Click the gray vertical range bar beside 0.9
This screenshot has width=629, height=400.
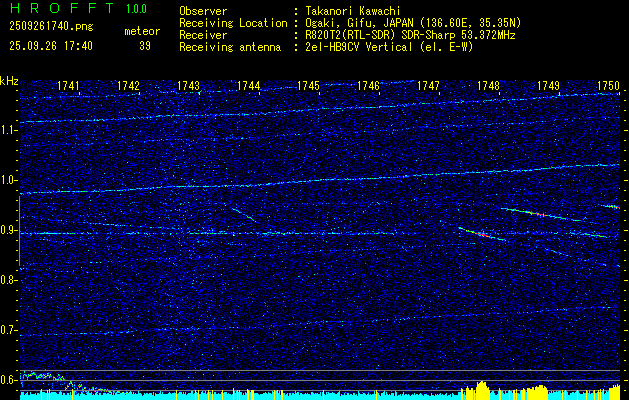(x=19, y=231)
